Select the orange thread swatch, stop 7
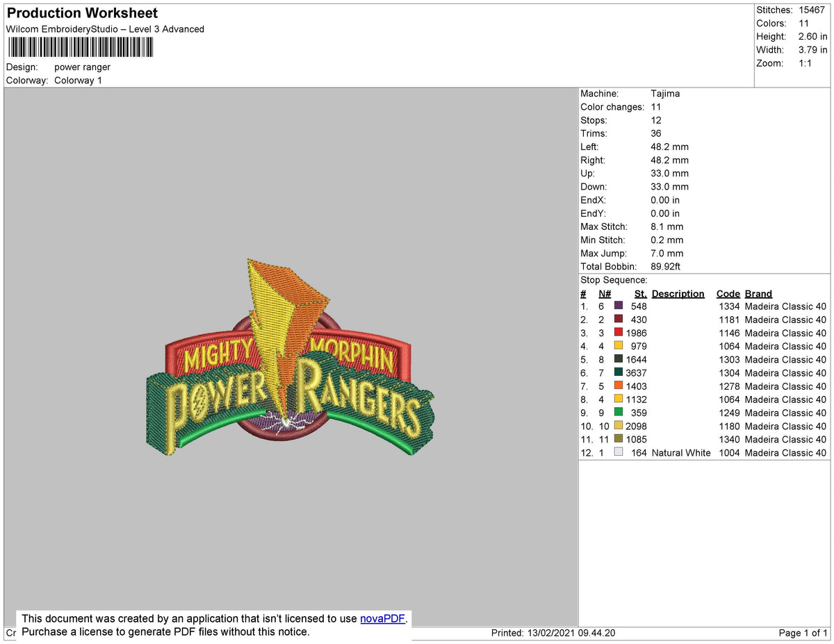Viewport: 834px width, 644px height. 618,386
